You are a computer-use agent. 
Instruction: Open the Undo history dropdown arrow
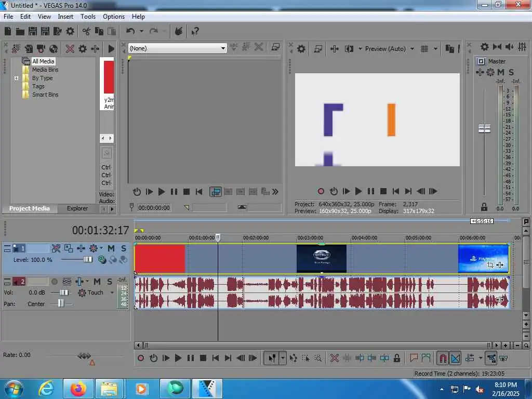tap(141, 31)
